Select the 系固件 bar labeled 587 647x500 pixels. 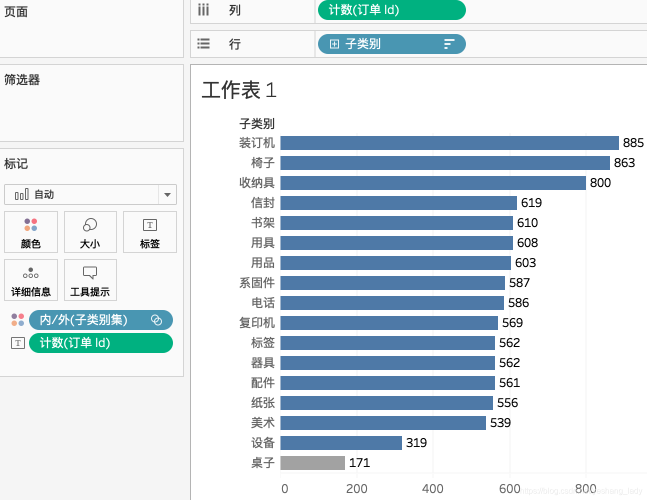coord(393,283)
